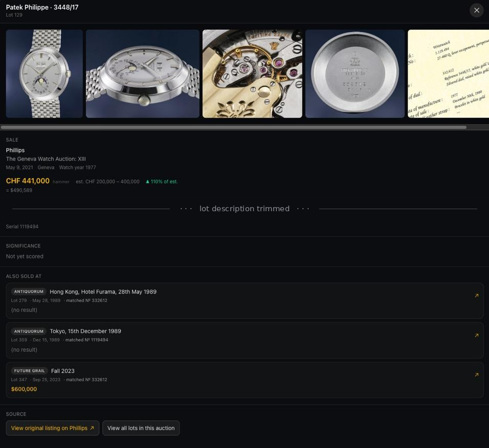Click the ≈ $490,589 converted price
This screenshot has width=489, height=448.
(x=19, y=190)
